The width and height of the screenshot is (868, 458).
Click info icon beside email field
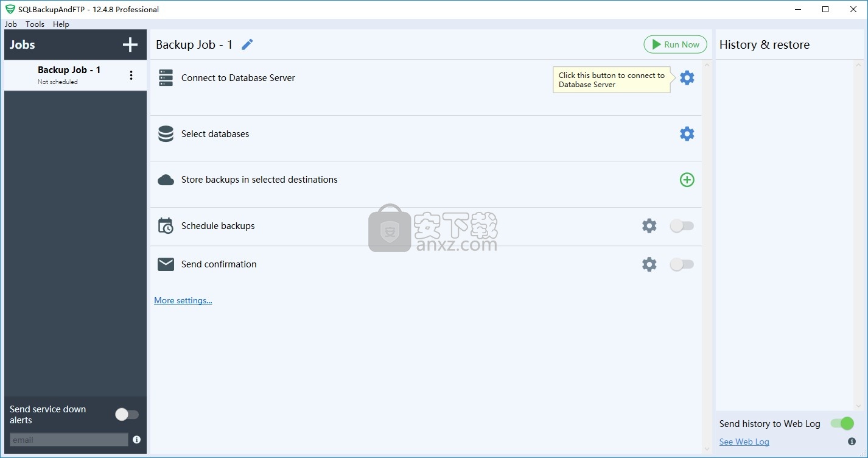(x=136, y=440)
